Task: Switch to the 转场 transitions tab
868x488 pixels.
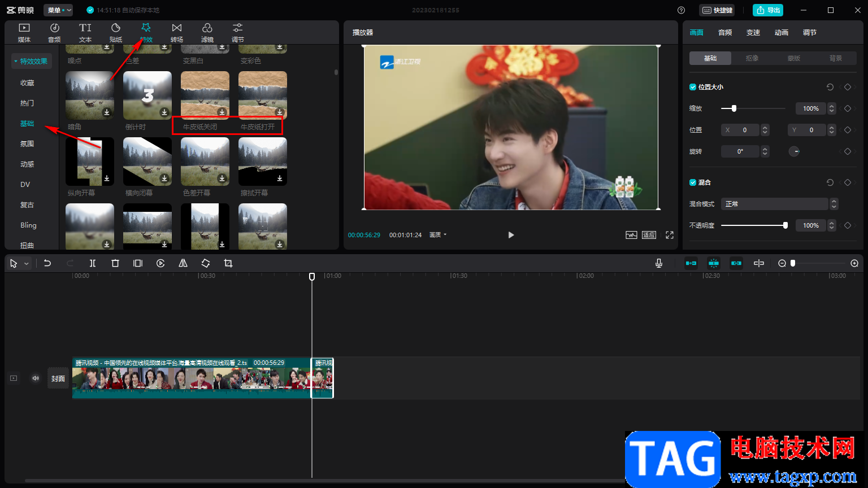Action: (177, 32)
